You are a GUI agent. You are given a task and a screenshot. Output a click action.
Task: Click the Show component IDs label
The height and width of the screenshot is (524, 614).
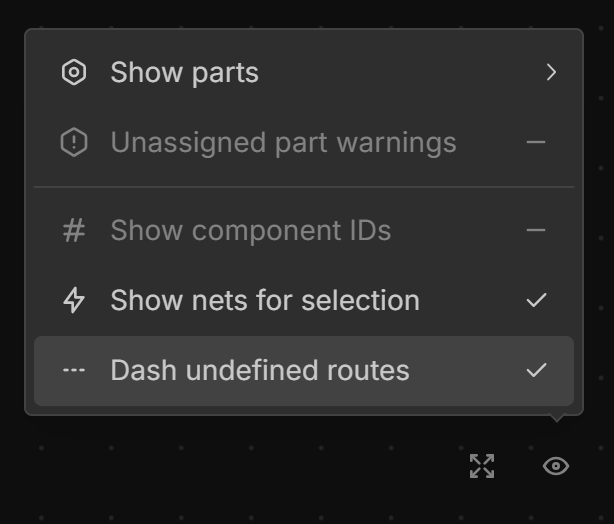point(251,231)
